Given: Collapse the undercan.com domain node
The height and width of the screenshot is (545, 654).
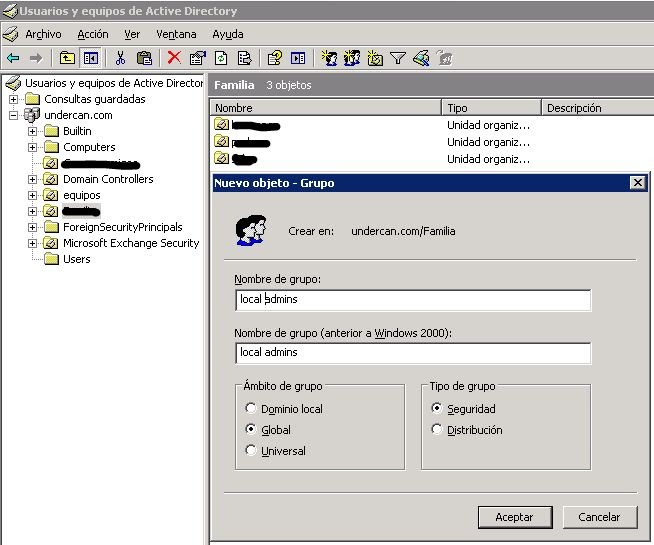Looking at the screenshot, I should click(x=13, y=115).
